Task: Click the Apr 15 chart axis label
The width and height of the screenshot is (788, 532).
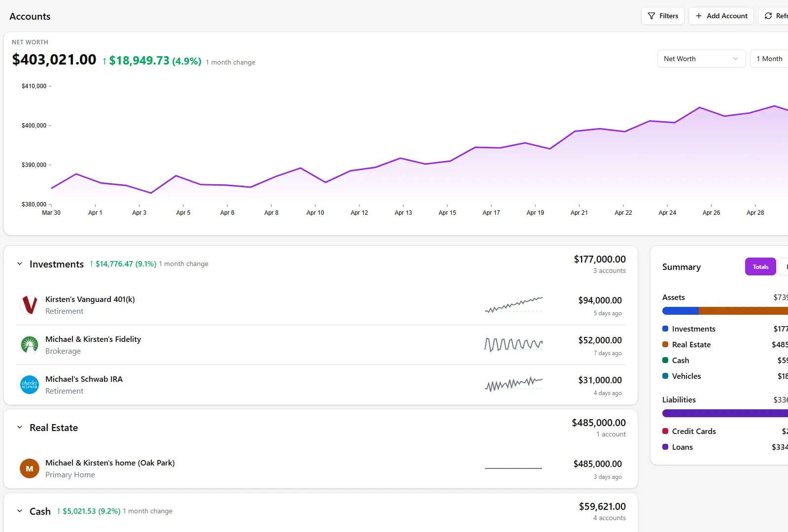Action: coord(447,213)
